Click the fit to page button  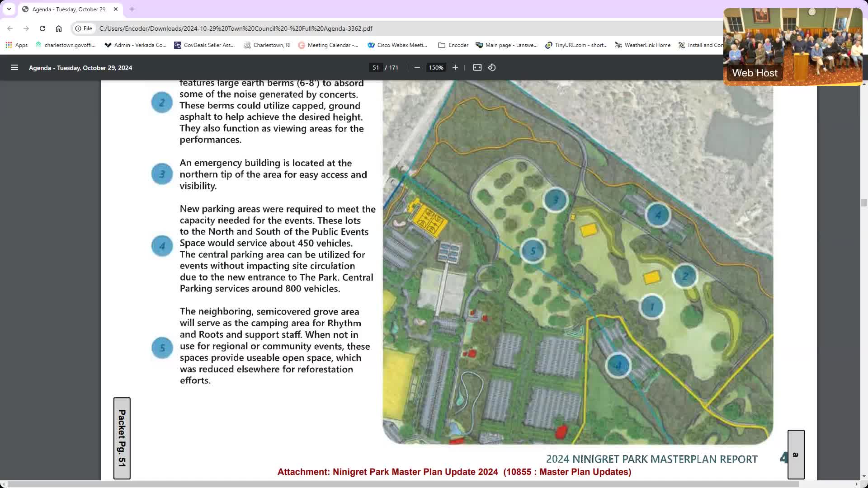click(x=477, y=67)
